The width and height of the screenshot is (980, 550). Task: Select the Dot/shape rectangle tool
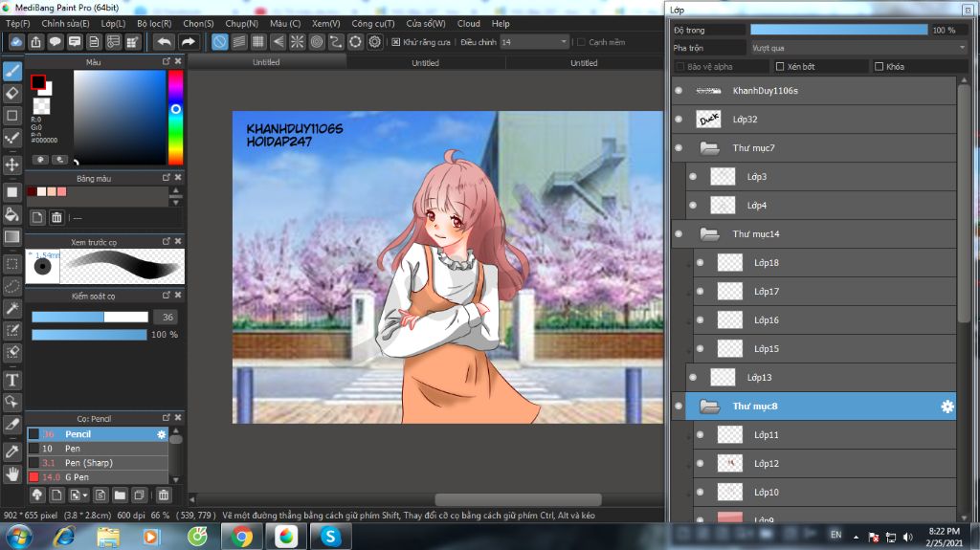pyautogui.click(x=11, y=116)
